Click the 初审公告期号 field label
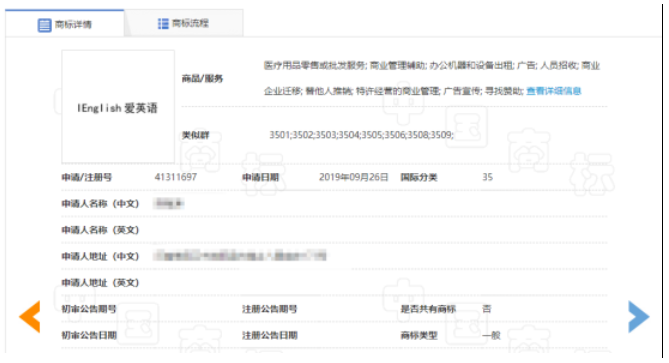The height and width of the screenshot is (363, 669). click(x=89, y=308)
